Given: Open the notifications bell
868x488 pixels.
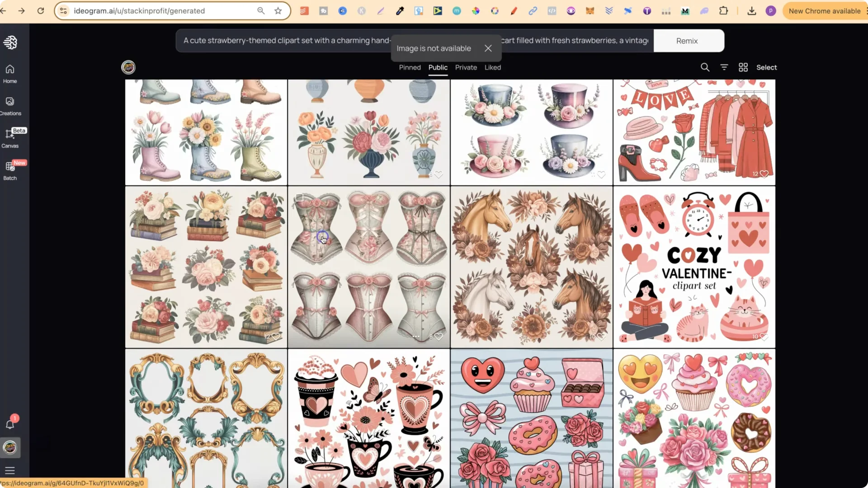Looking at the screenshot, I should (x=10, y=424).
